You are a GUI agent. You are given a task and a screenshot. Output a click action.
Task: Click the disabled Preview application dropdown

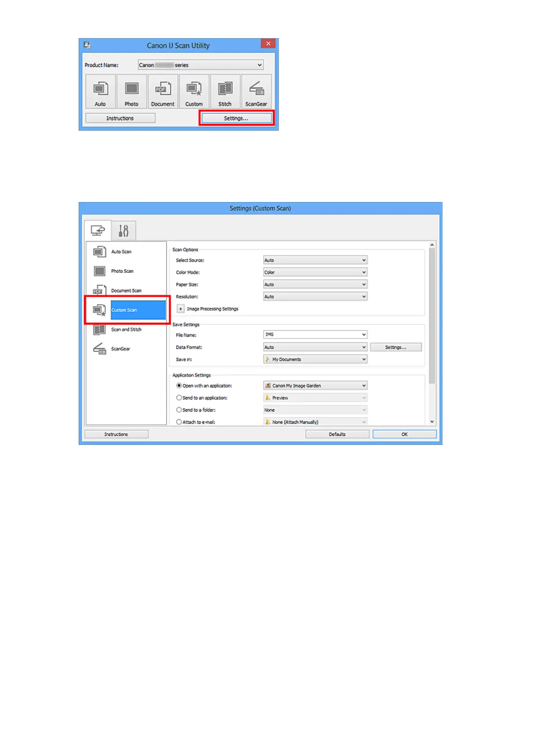315,398
